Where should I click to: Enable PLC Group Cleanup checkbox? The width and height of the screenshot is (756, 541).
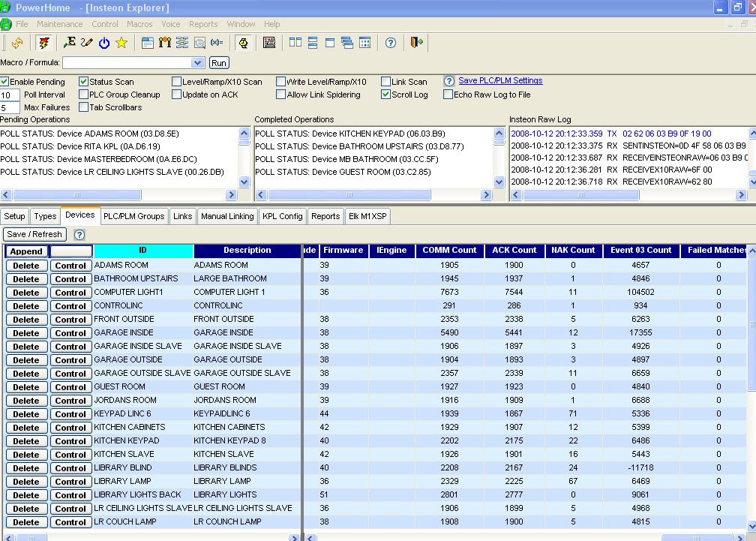tap(84, 95)
